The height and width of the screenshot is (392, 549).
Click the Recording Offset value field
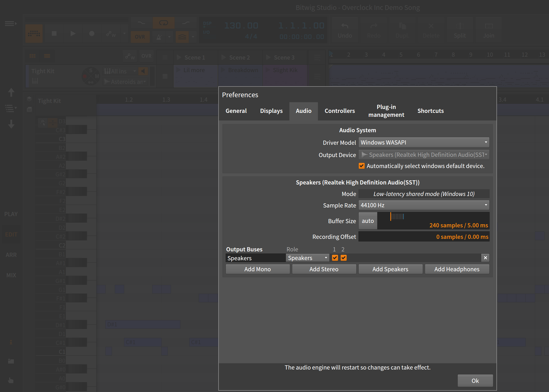point(424,237)
